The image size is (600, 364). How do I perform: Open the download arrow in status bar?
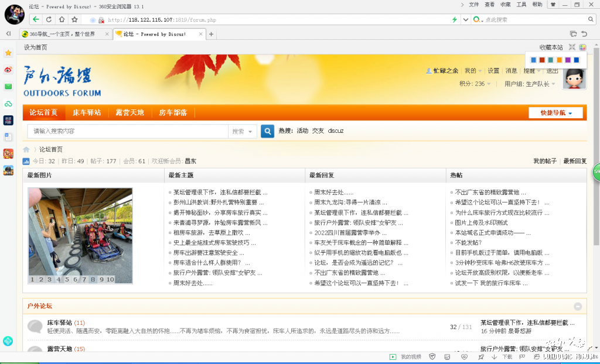click(x=495, y=357)
